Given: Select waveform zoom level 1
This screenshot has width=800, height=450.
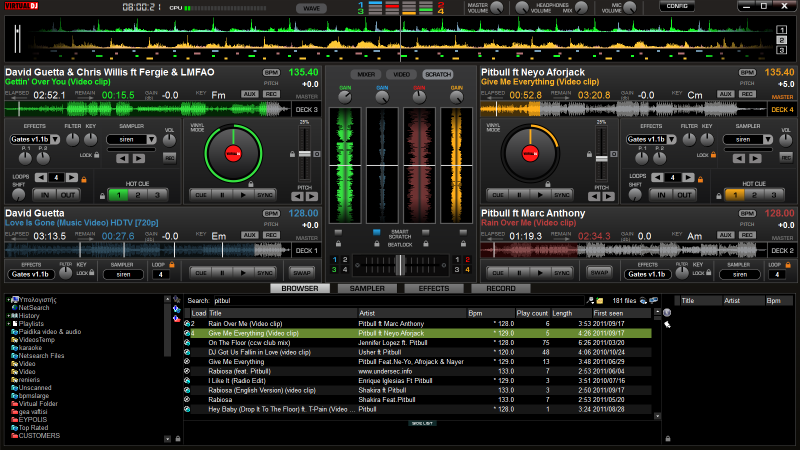Looking at the screenshot, I should coord(781,30).
